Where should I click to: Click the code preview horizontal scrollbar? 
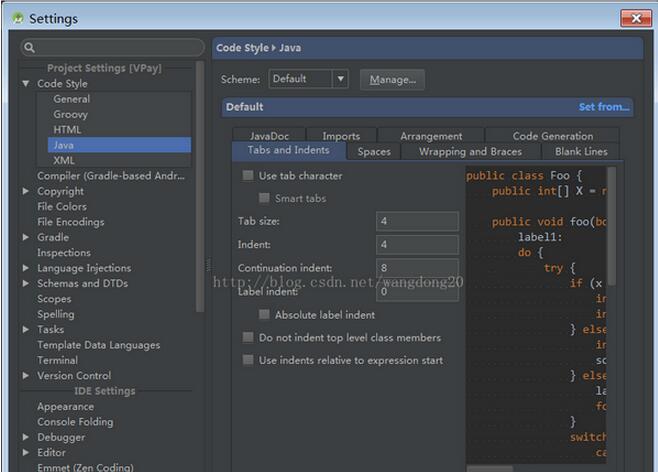pos(490,468)
